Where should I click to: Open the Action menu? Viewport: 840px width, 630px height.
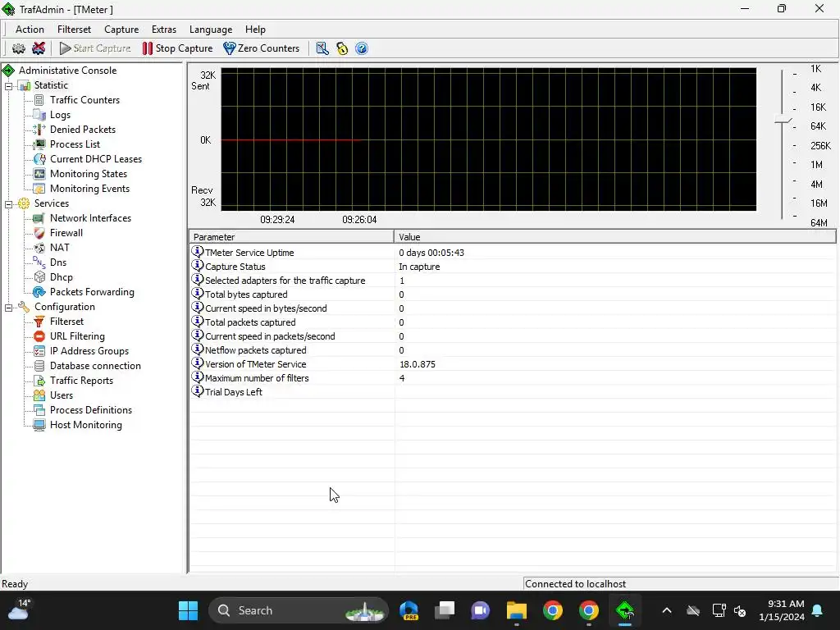point(30,30)
